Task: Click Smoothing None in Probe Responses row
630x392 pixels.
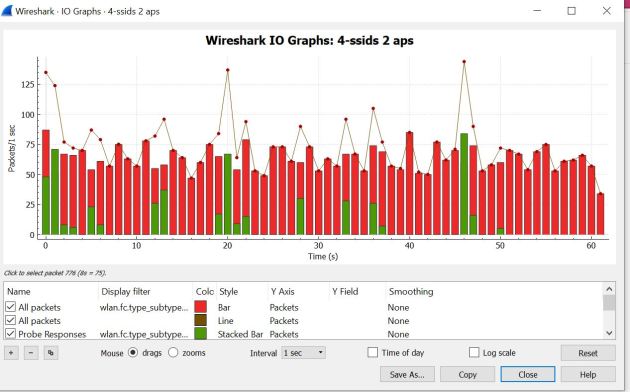Action: pos(398,334)
